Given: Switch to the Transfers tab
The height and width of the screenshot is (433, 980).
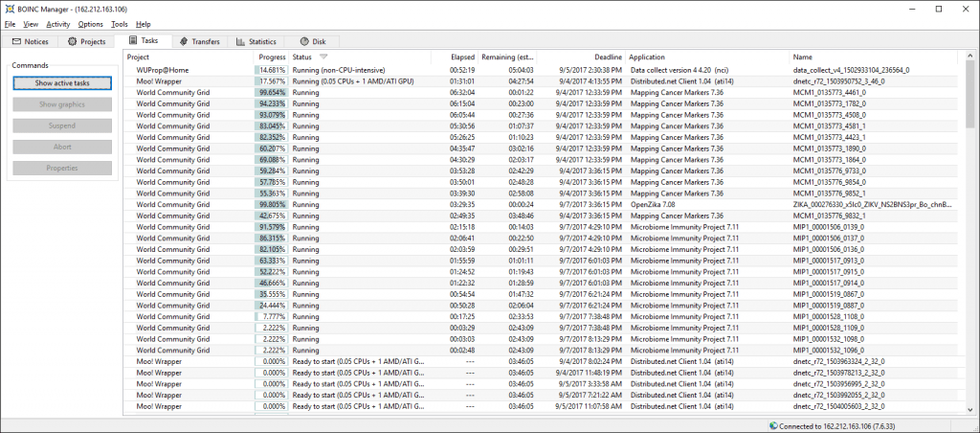Looking at the screenshot, I should (x=199, y=42).
